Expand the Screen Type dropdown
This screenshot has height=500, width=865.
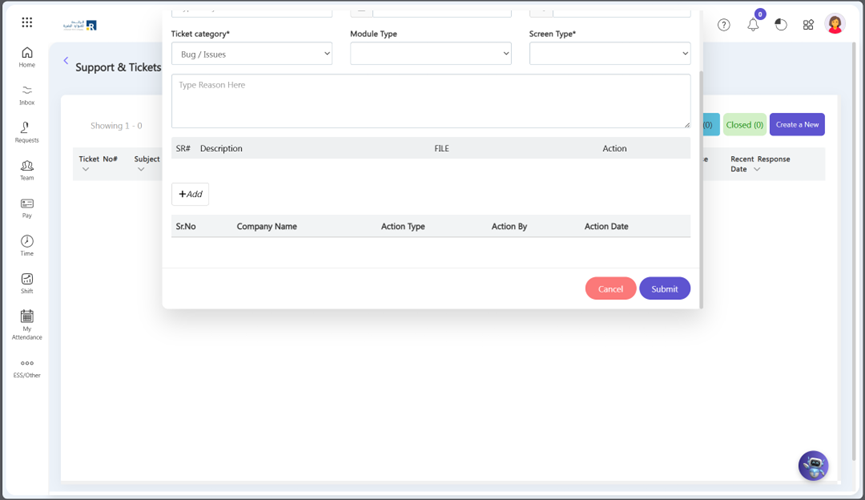pos(609,54)
